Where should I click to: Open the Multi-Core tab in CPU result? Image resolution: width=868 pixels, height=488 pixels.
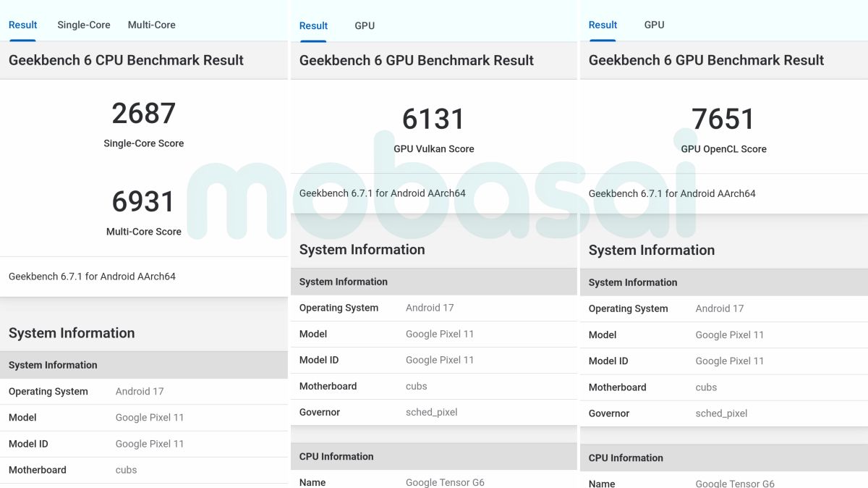[152, 25]
